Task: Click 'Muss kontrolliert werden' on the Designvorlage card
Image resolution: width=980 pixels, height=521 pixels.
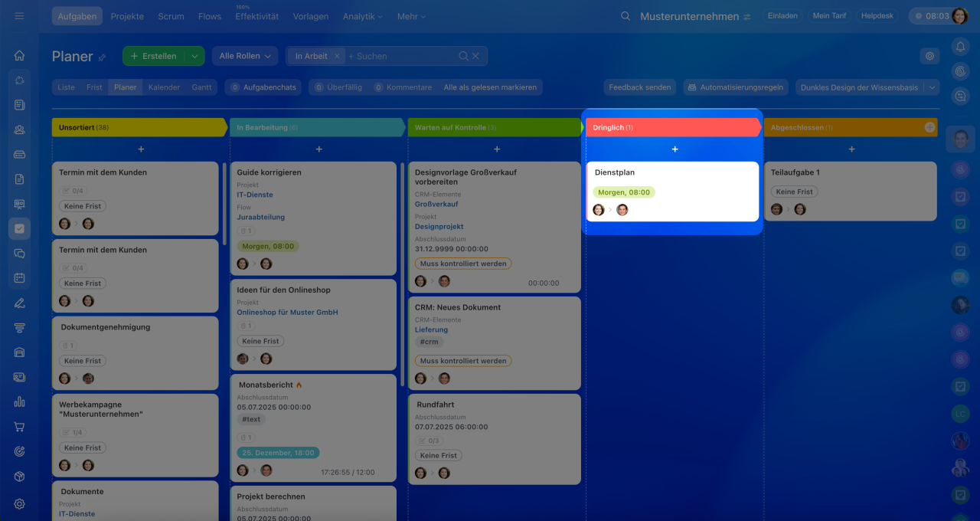Action: [463, 264]
